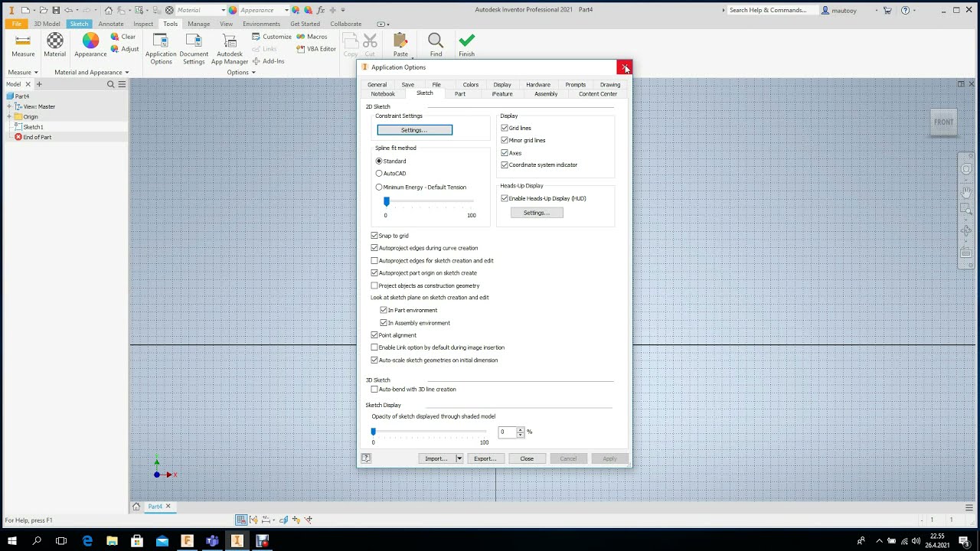This screenshot has width=980, height=551.
Task: Open the File menu
Action: point(16,24)
